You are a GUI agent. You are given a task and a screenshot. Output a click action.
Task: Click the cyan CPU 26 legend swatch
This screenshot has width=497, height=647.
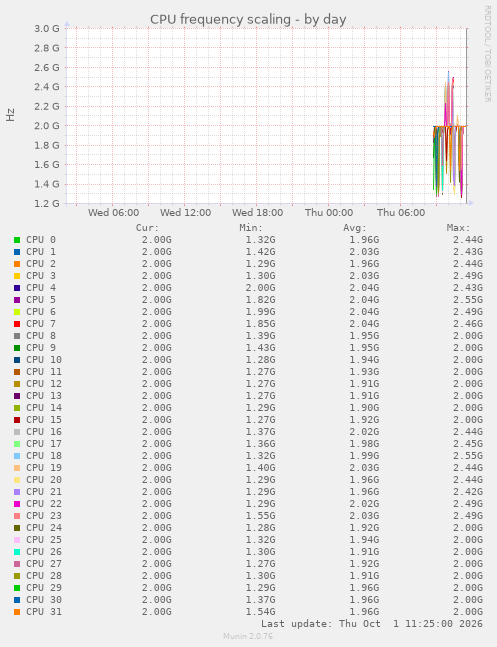click(17, 552)
